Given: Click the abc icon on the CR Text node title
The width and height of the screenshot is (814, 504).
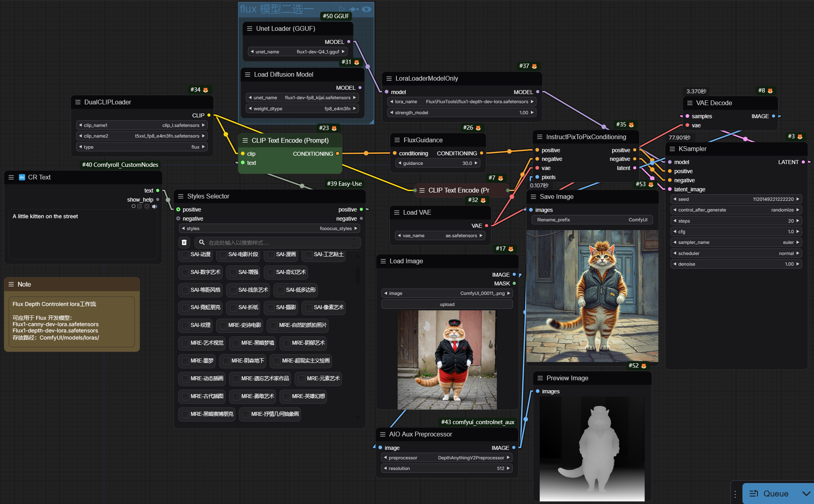Looking at the screenshot, I should 22,177.
